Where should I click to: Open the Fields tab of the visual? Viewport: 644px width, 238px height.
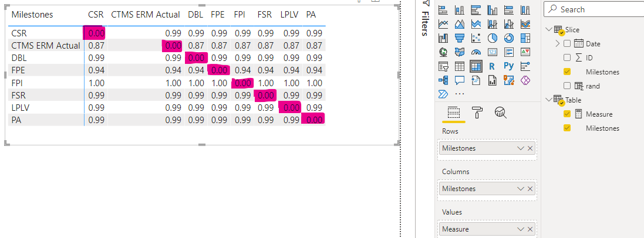point(453,113)
